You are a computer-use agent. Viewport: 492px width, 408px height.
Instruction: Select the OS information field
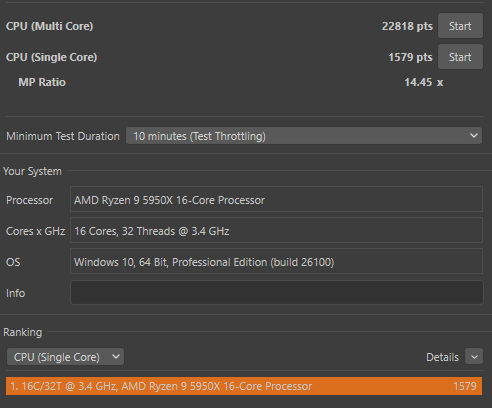click(x=276, y=261)
